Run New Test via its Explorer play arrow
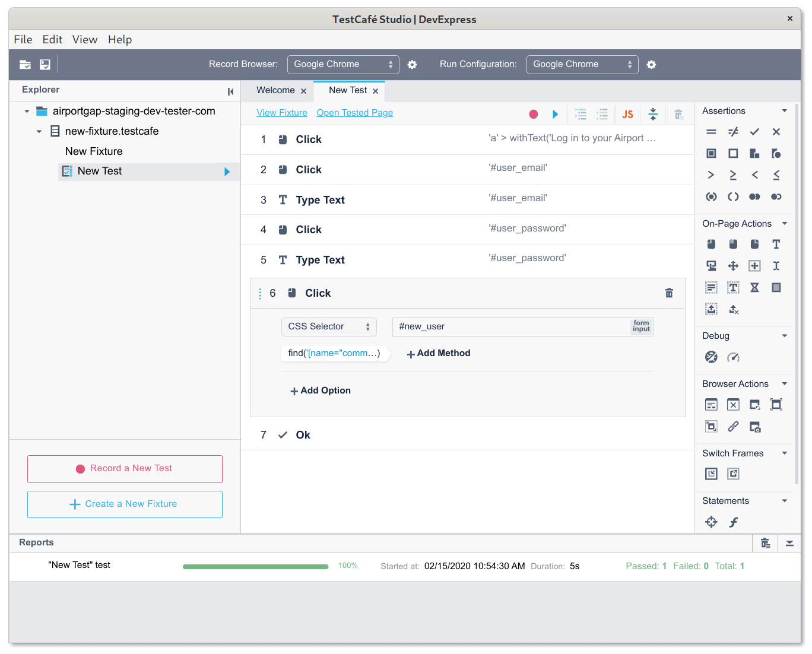 (227, 172)
